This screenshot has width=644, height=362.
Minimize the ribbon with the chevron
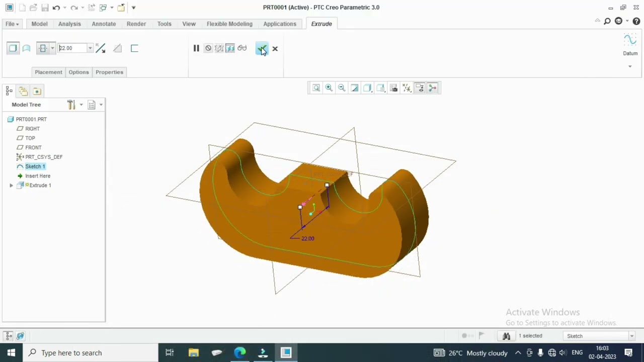point(597,21)
